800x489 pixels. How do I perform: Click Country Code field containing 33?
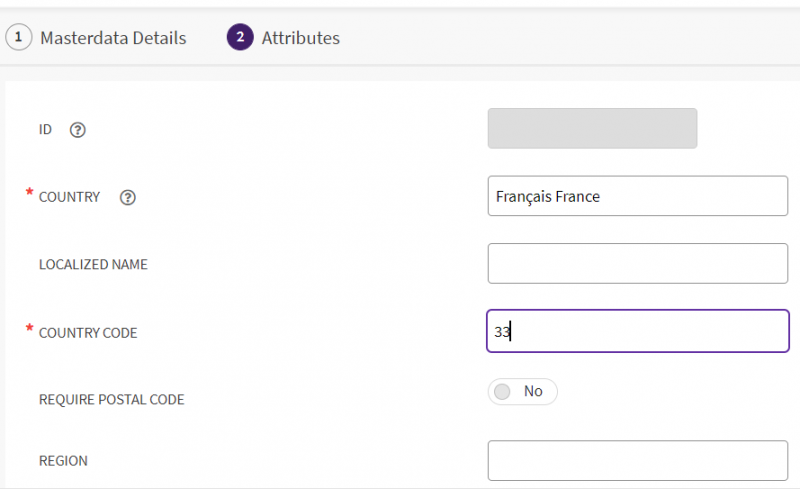click(x=637, y=331)
